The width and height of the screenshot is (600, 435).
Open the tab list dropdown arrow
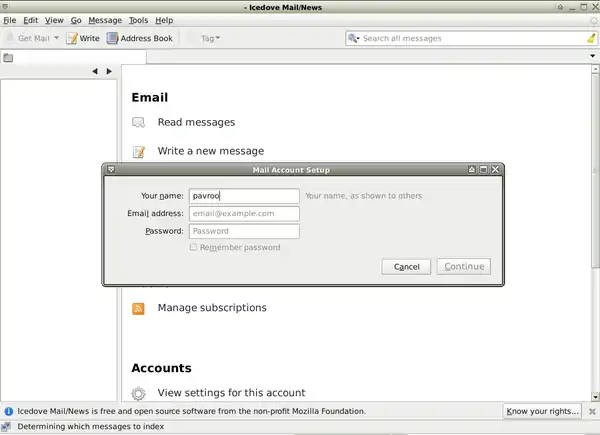point(592,55)
